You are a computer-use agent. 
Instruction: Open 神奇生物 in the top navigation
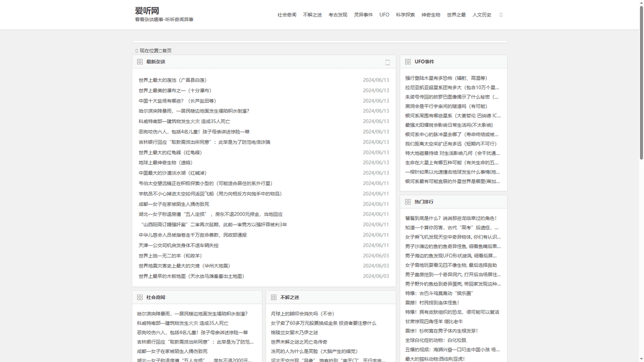[x=431, y=15]
